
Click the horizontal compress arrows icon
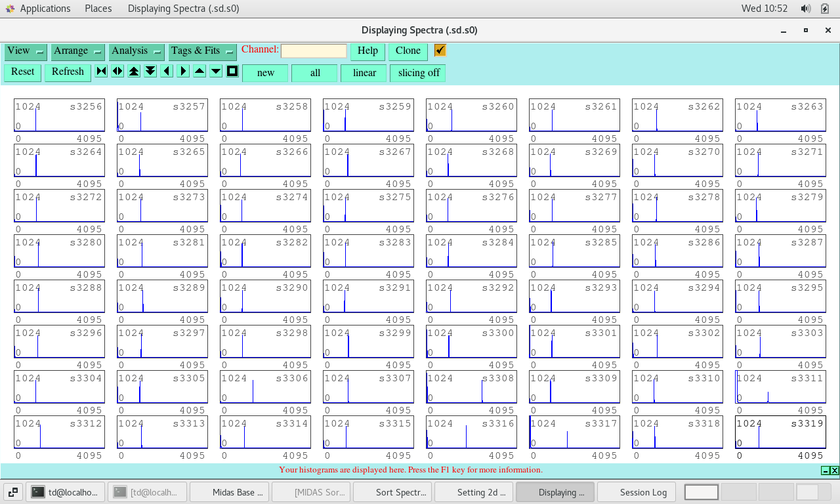(x=101, y=71)
